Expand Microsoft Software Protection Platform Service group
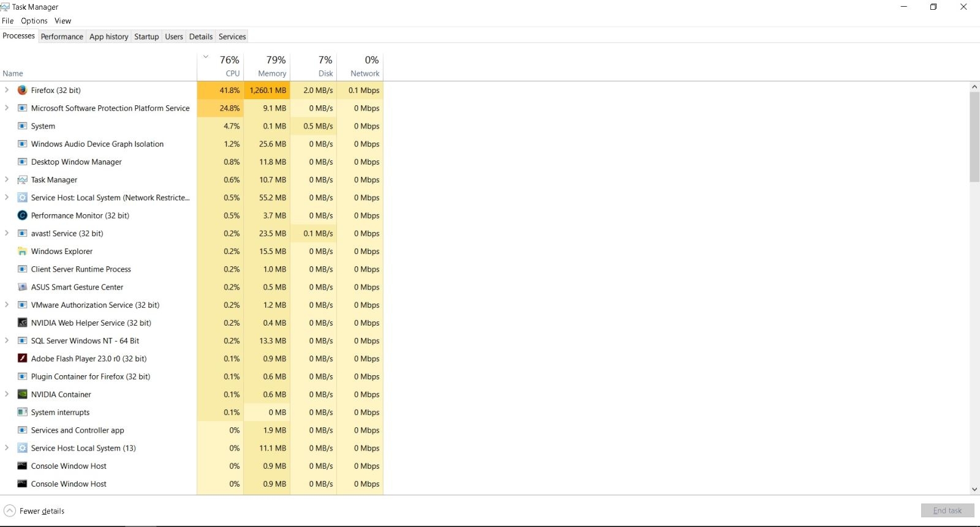Screen dimensions: 980x527 click(7, 108)
